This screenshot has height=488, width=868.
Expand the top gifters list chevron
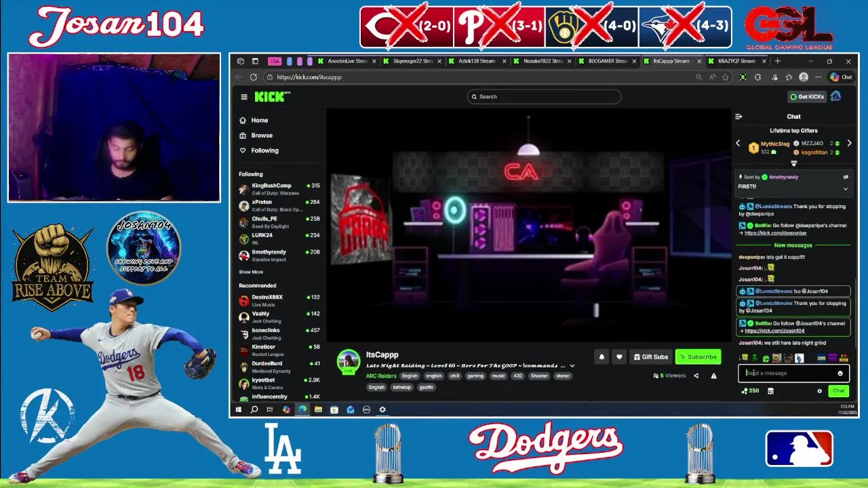793,163
